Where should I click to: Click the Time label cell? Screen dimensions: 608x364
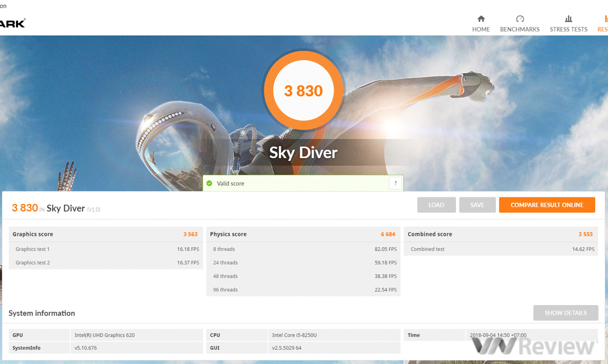pos(435,335)
